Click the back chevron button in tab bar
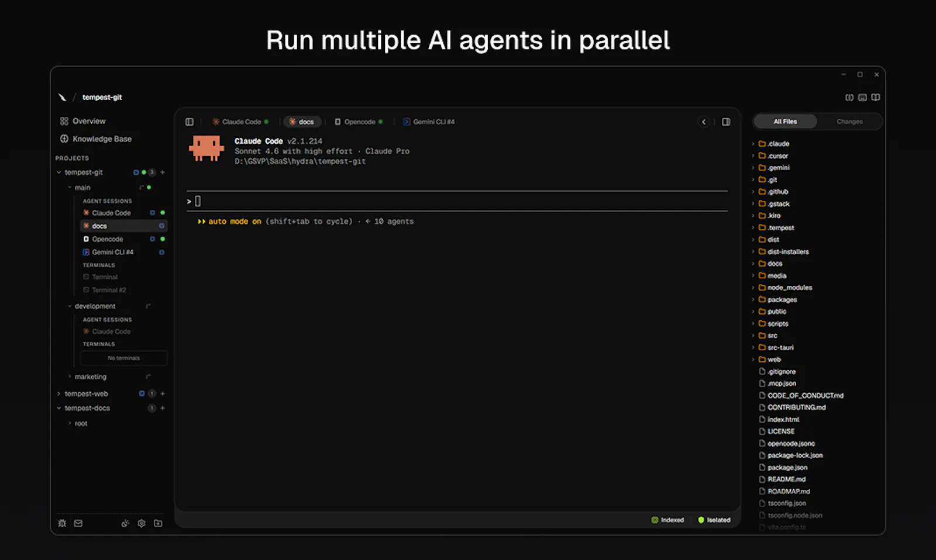Image resolution: width=936 pixels, height=560 pixels. (x=704, y=122)
